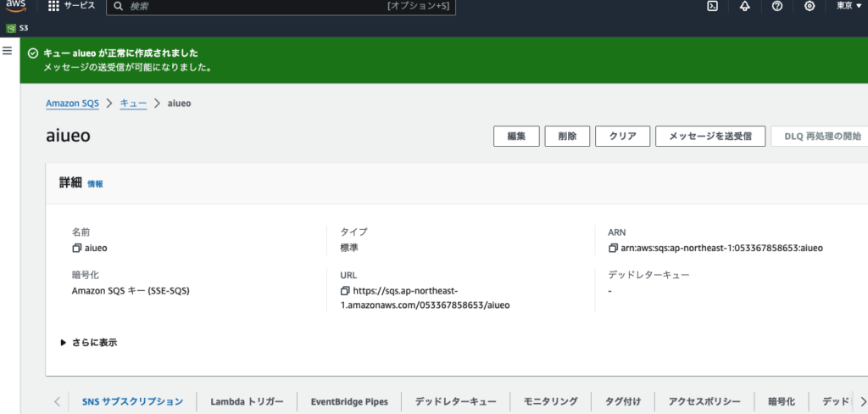Go to キュー breadcrumb link
This screenshot has height=414, width=868.
(133, 103)
